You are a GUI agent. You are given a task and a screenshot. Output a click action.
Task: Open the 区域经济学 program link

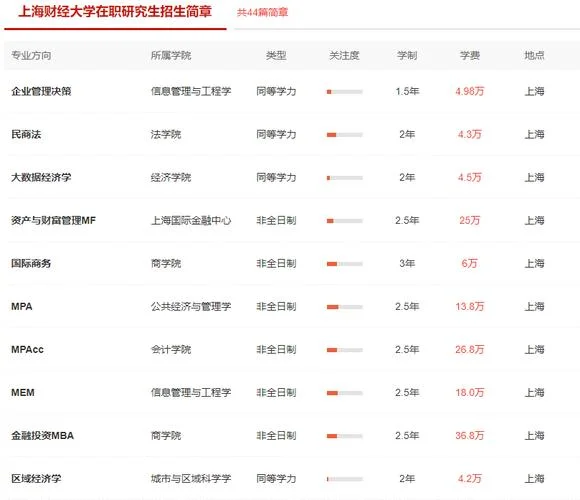click(x=36, y=479)
